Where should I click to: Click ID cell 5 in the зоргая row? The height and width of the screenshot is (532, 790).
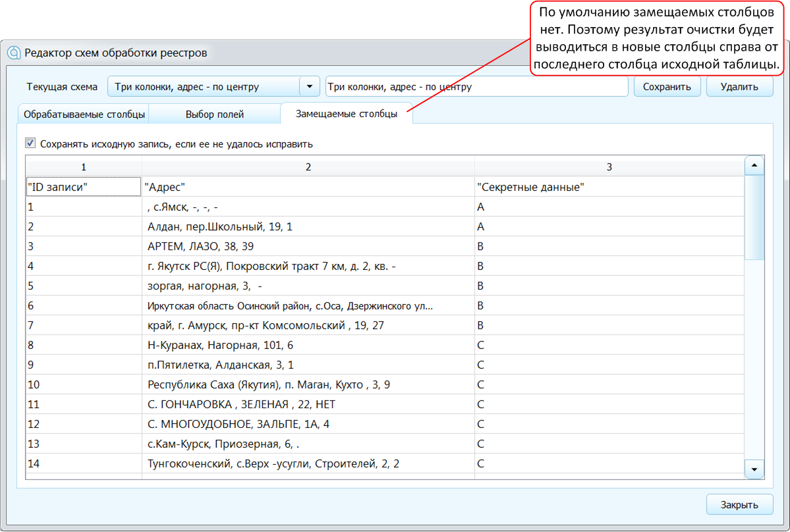pos(84,286)
